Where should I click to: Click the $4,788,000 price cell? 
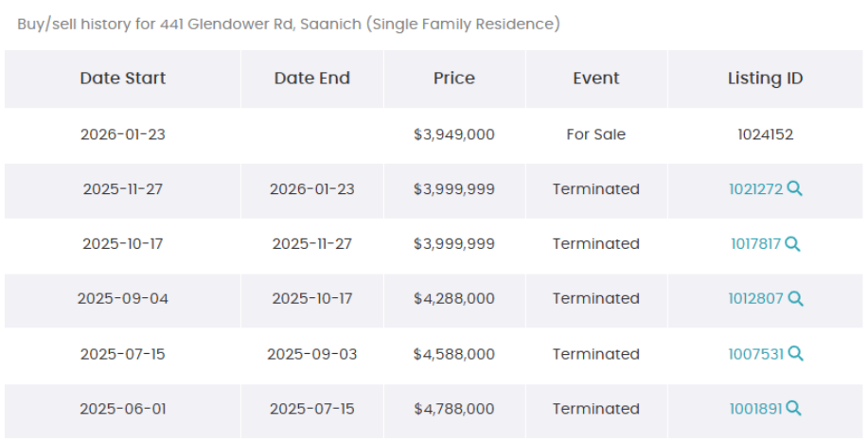[454, 409]
